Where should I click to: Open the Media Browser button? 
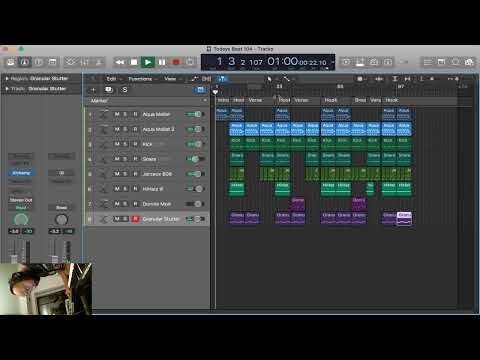point(469,62)
